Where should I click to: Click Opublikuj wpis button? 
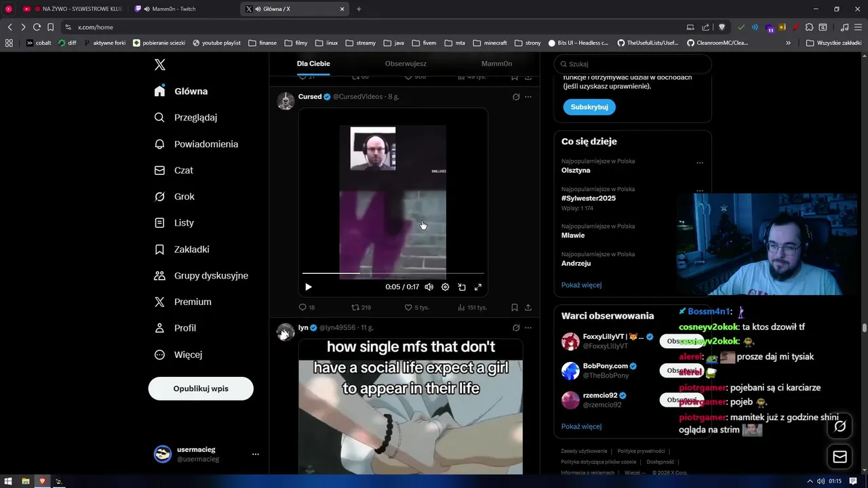201,388
